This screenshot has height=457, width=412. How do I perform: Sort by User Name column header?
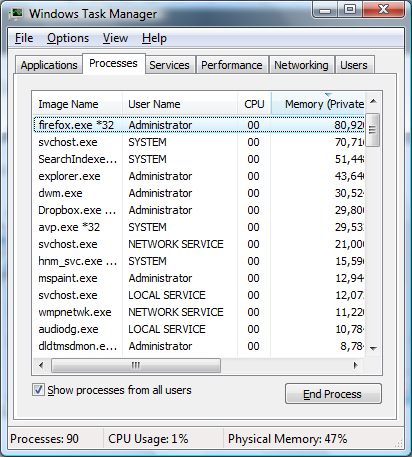[180, 104]
